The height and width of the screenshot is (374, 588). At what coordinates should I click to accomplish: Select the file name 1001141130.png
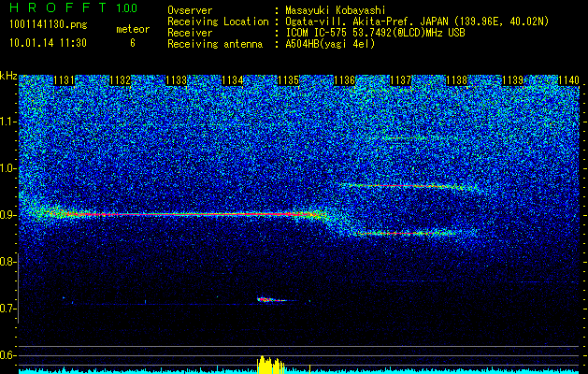[49, 25]
